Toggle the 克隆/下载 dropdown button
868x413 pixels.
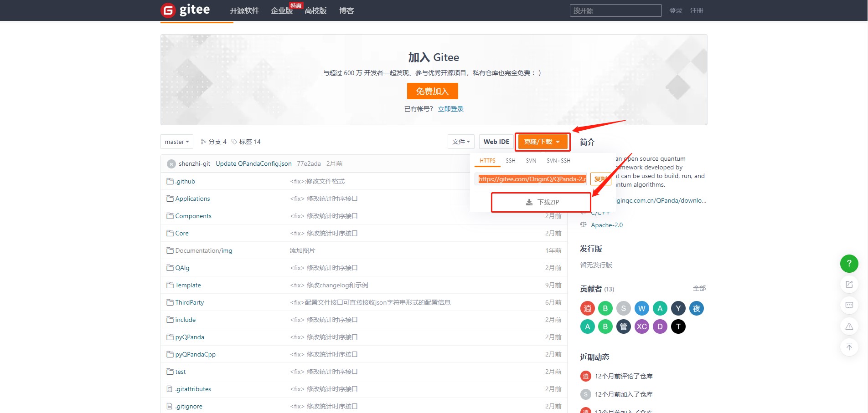click(542, 142)
